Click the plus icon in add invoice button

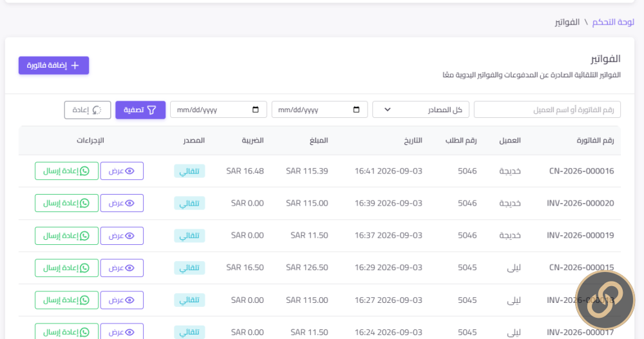pos(75,65)
